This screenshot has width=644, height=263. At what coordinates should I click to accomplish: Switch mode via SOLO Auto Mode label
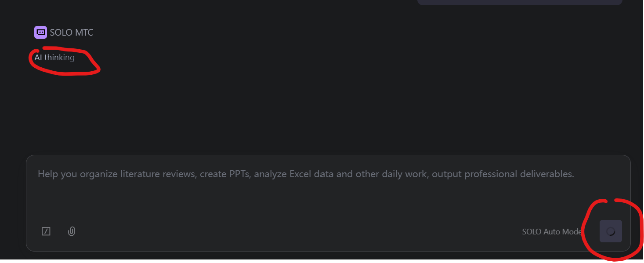point(551,231)
